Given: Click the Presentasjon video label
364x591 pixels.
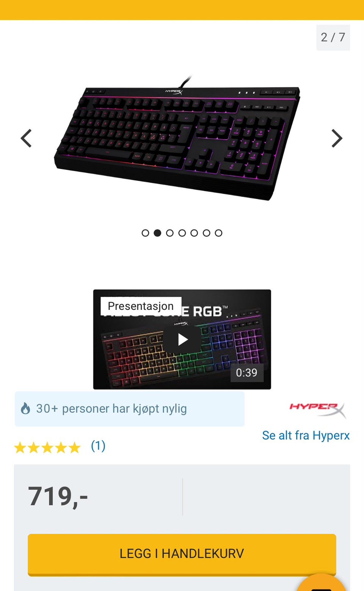Looking at the screenshot, I should coord(141,306).
